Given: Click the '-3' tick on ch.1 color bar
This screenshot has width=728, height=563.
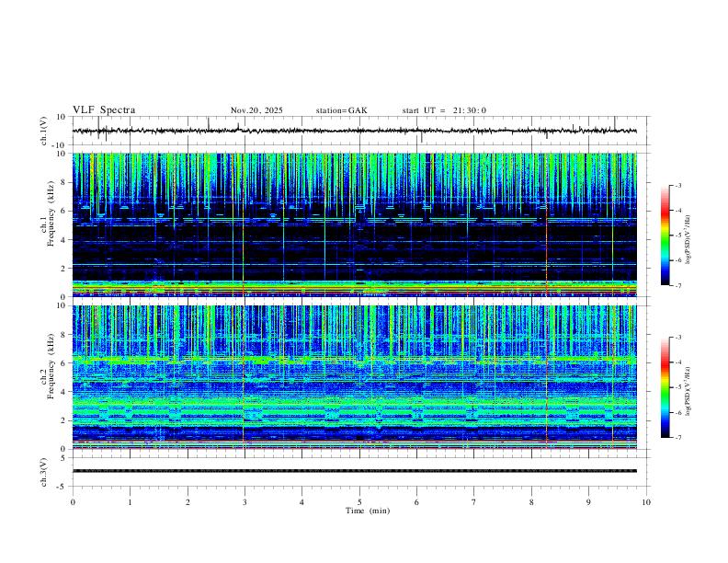Looking at the screenshot, I should (678, 185).
